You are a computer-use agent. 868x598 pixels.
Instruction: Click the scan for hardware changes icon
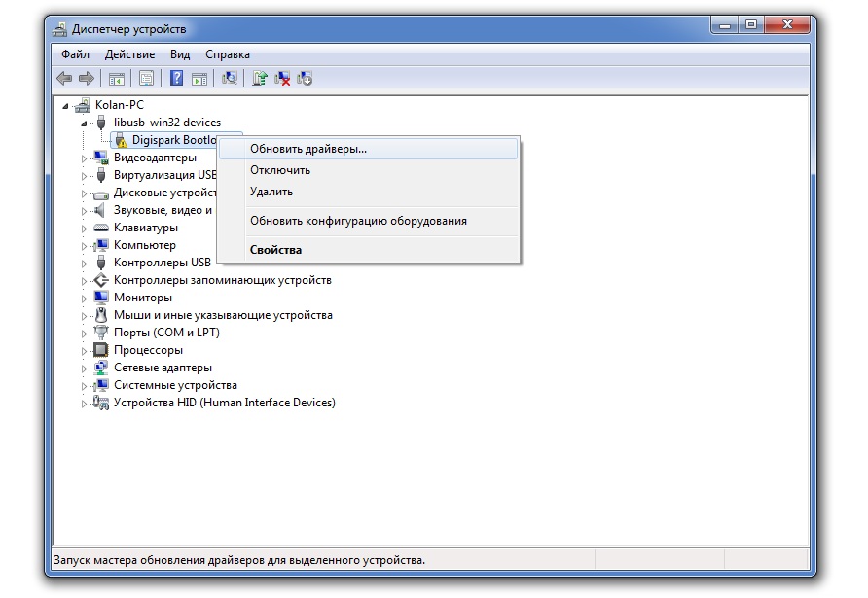pyautogui.click(x=230, y=78)
